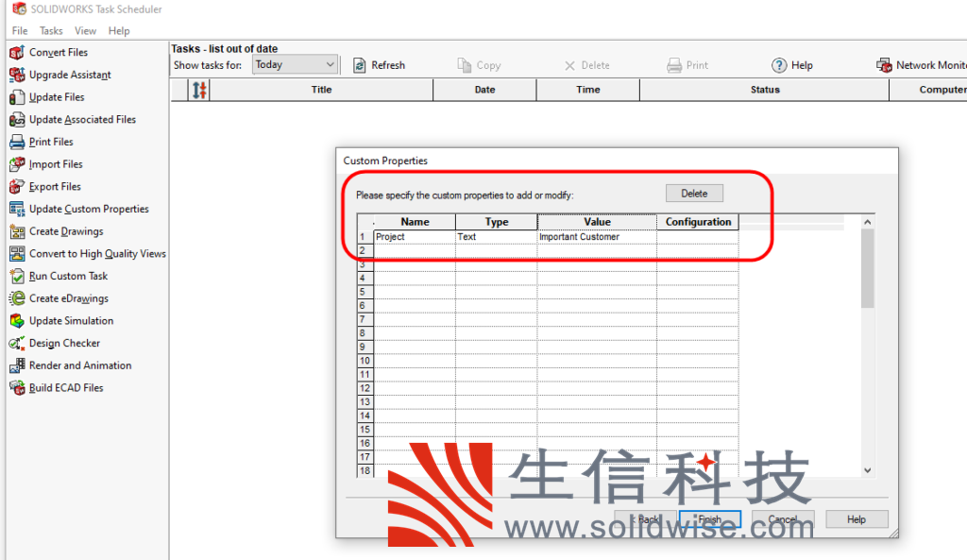This screenshot has height=560, width=967.
Task: Click the 'Update Associated Files' sidebar label
Action: (x=82, y=120)
